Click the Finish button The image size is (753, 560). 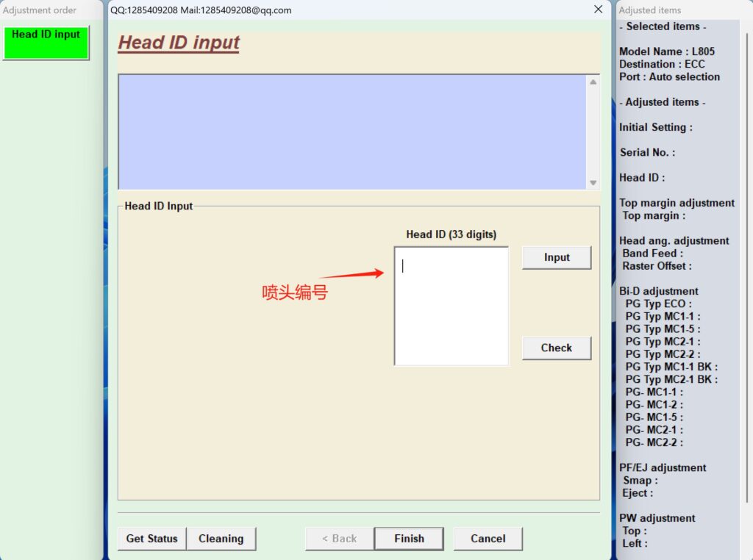[x=409, y=539]
